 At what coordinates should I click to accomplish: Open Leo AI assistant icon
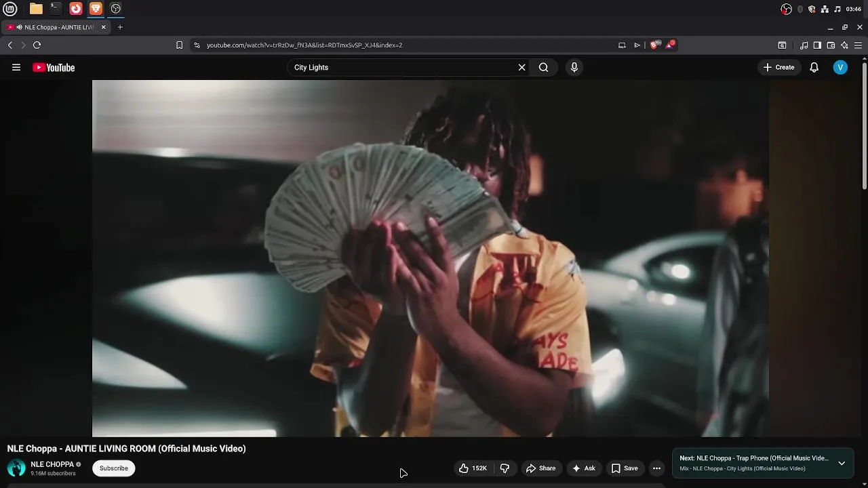[844, 45]
